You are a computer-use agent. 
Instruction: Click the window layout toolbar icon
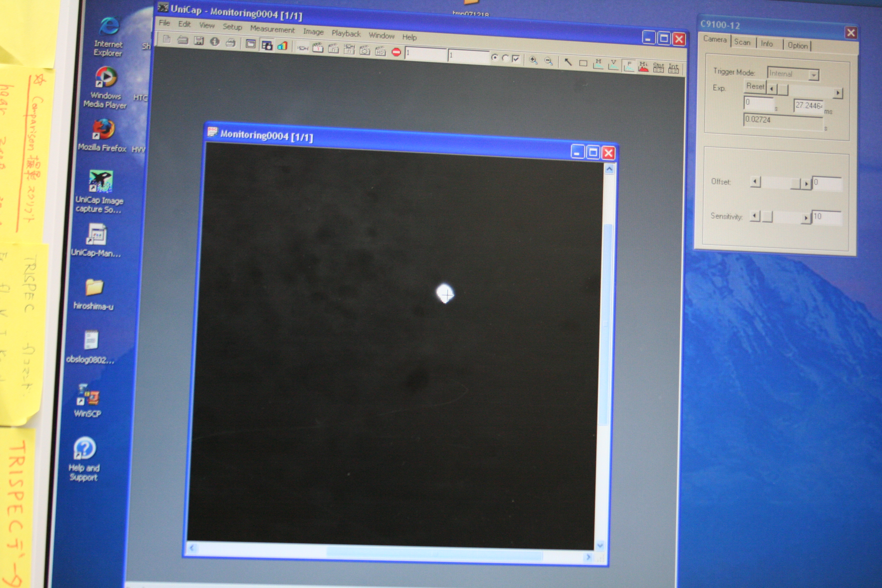click(251, 44)
